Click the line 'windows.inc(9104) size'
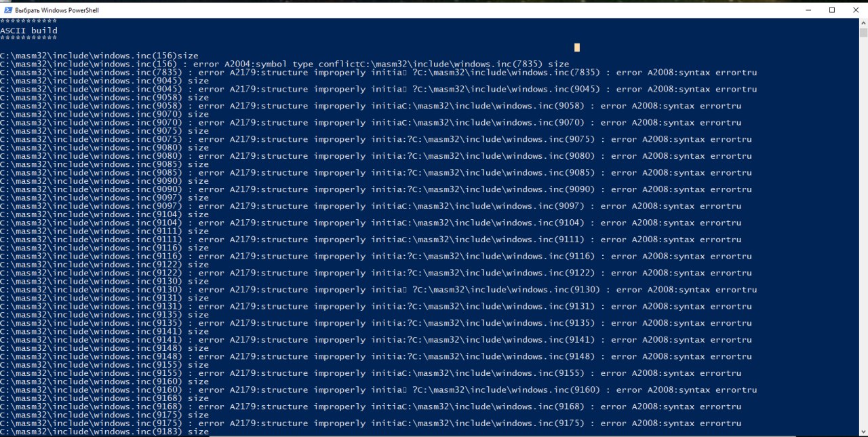The image size is (868, 437). (x=104, y=214)
